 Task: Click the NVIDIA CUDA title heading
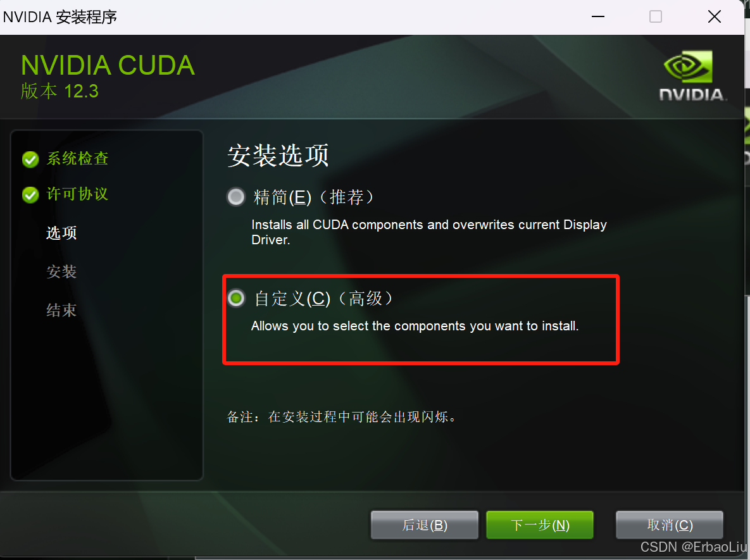coord(108,66)
